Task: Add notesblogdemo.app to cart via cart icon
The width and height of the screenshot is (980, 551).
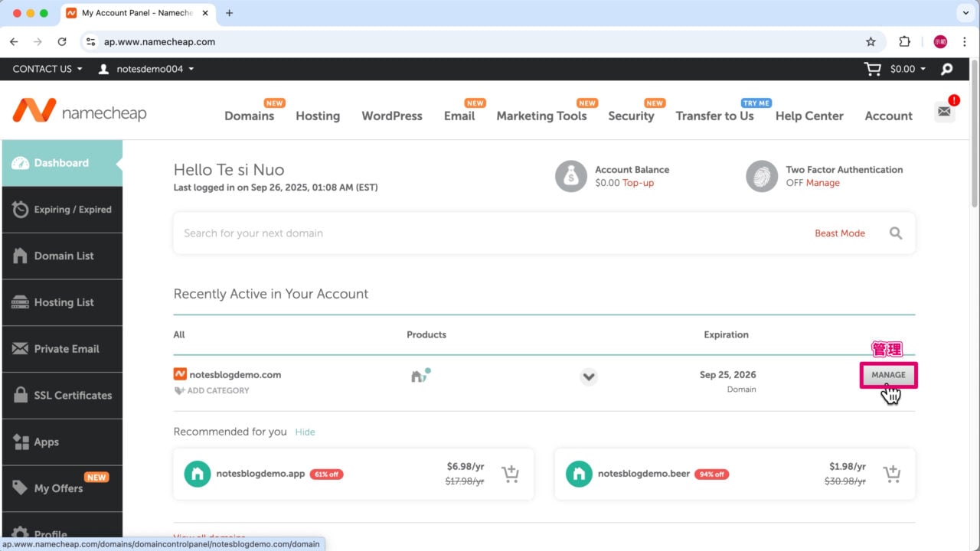Action: (511, 474)
